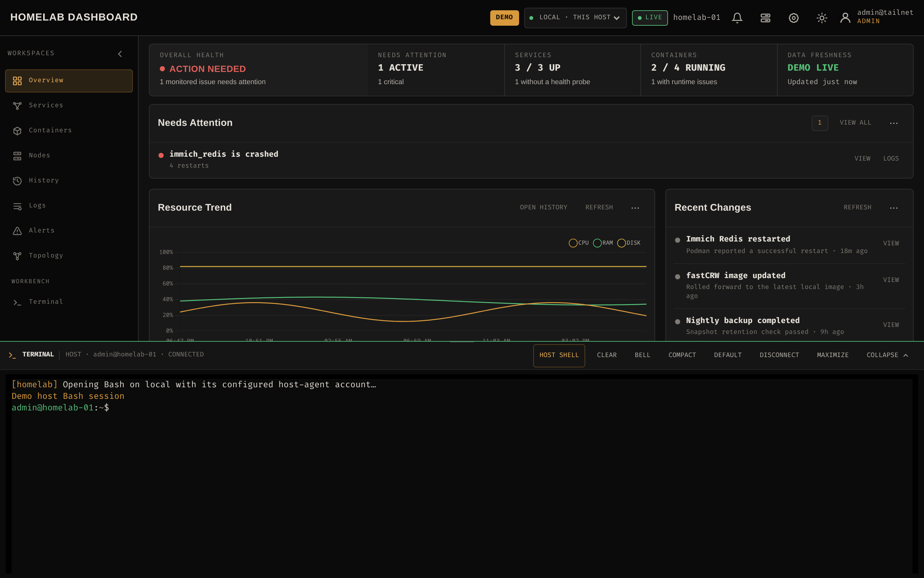
Task: Refresh the Resource Trend chart
Action: pyautogui.click(x=599, y=207)
